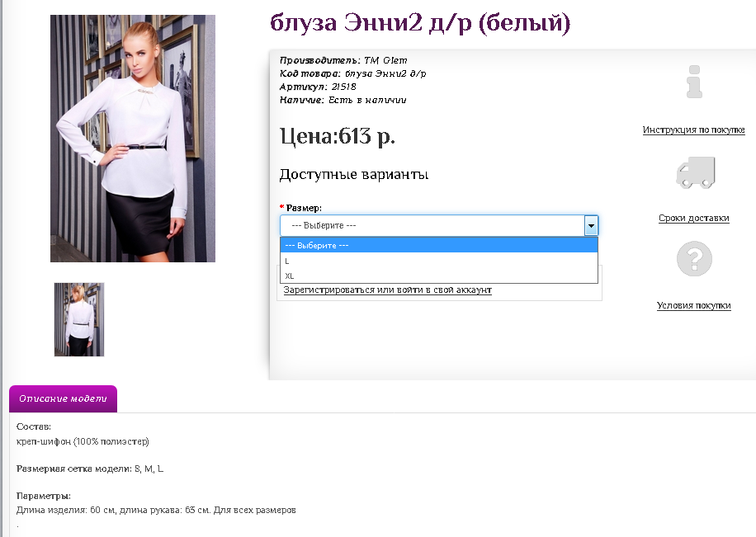This screenshot has width=756, height=537.
Task: Select size XL from the dropdown list
Action: (439, 276)
